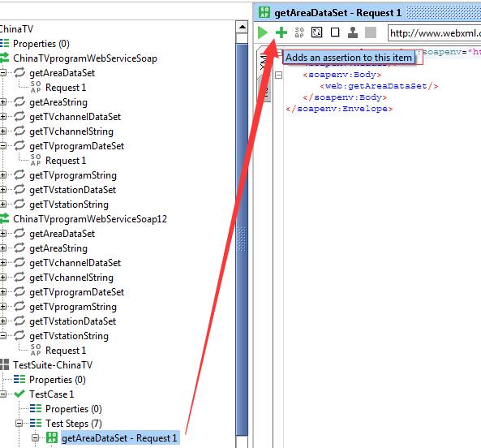Select the ChinaTVprogramWebServiceSoap12 interface
This screenshot has width=481, height=448.
tap(90, 219)
